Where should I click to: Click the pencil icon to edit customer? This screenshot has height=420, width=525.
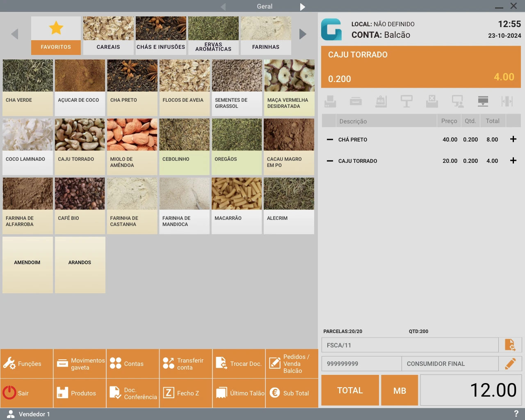[510, 364]
